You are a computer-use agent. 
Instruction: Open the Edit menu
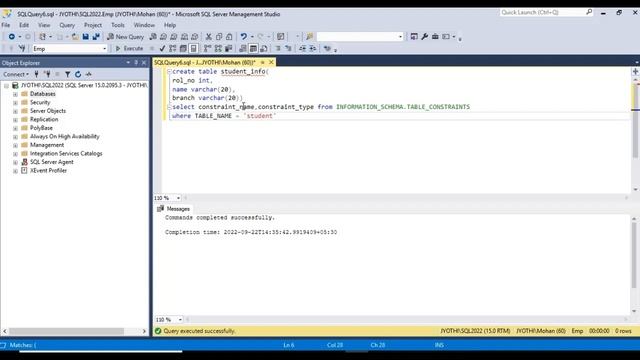tap(24, 25)
